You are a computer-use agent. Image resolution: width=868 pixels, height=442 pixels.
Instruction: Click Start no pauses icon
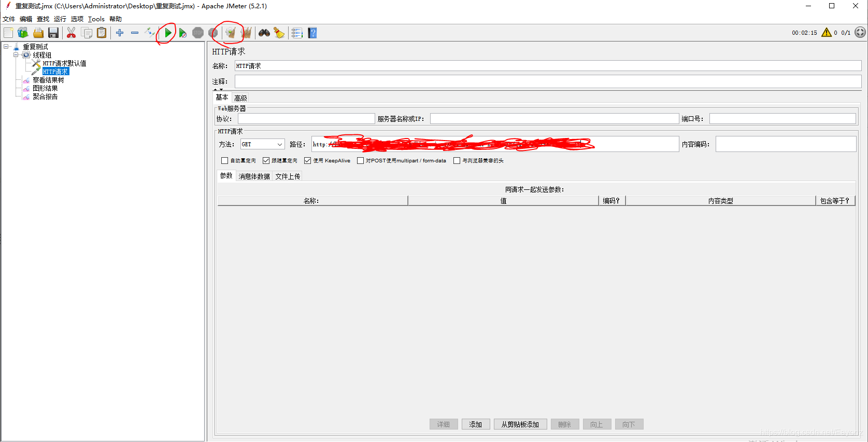tap(183, 33)
